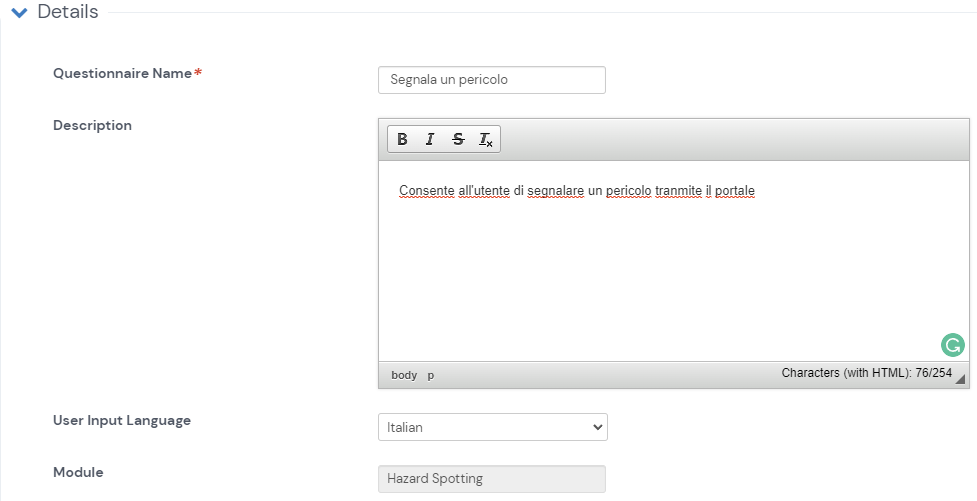Select the p element in path bar

(431, 375)
